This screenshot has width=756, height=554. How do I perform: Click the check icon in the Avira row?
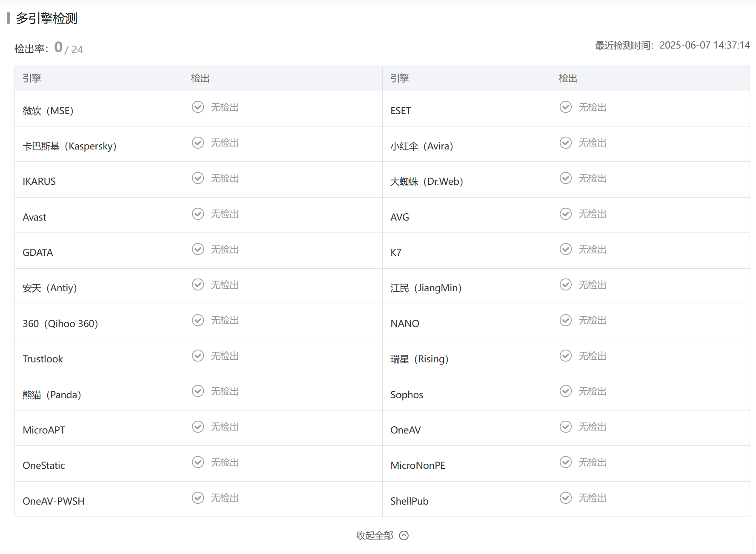coord(566,143)
